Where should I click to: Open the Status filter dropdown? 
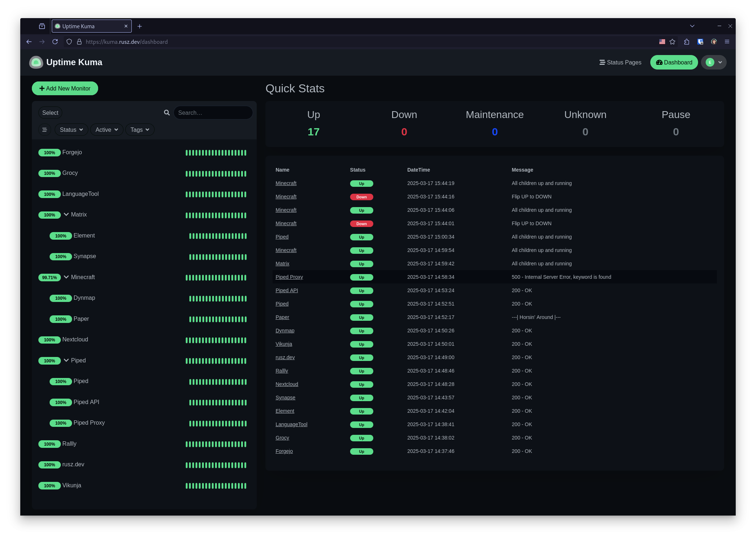[x=71, y=130]
